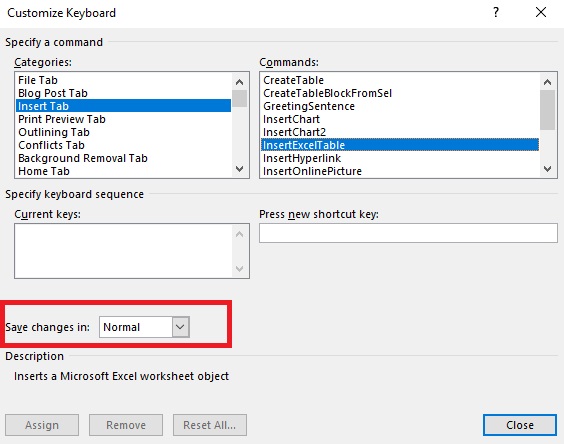Click the Reset All button
The width and height of the screenshot is (564, 444).
[x=210, y=425]
